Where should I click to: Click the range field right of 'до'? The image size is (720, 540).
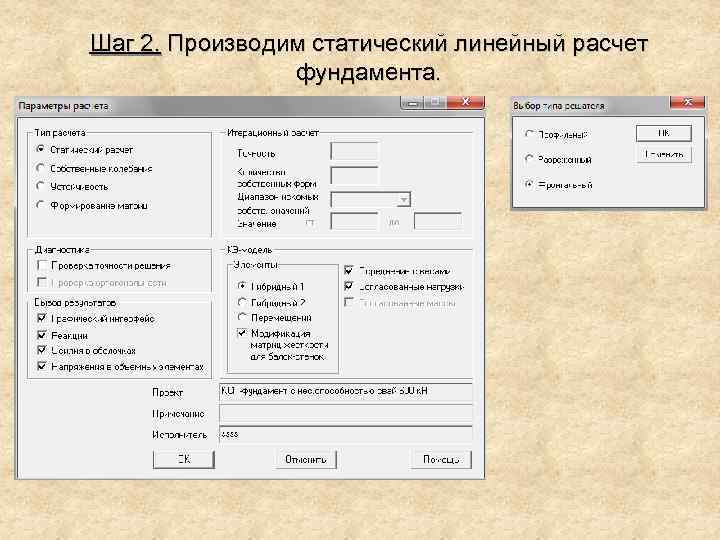438,221
